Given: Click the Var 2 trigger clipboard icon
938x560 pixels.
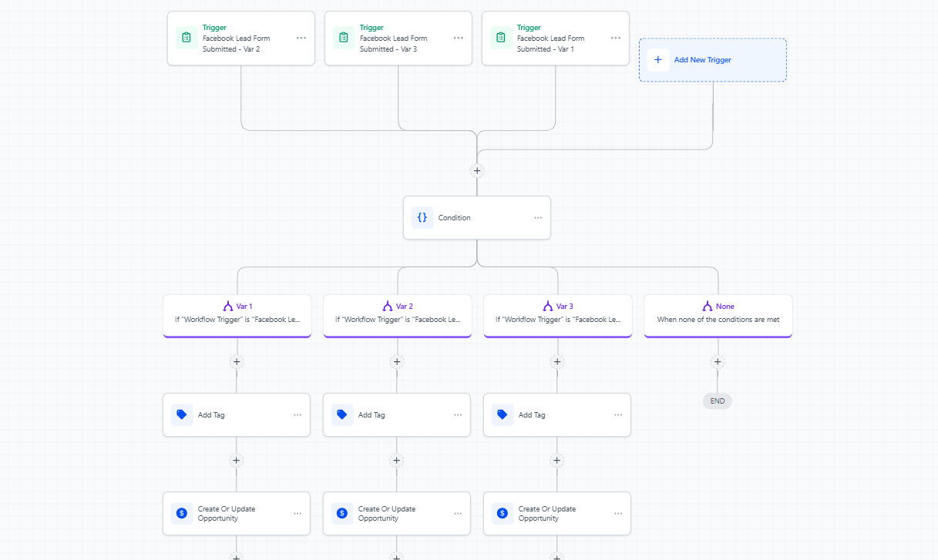Looking at the screenshot, I should (x=187, y=38).
